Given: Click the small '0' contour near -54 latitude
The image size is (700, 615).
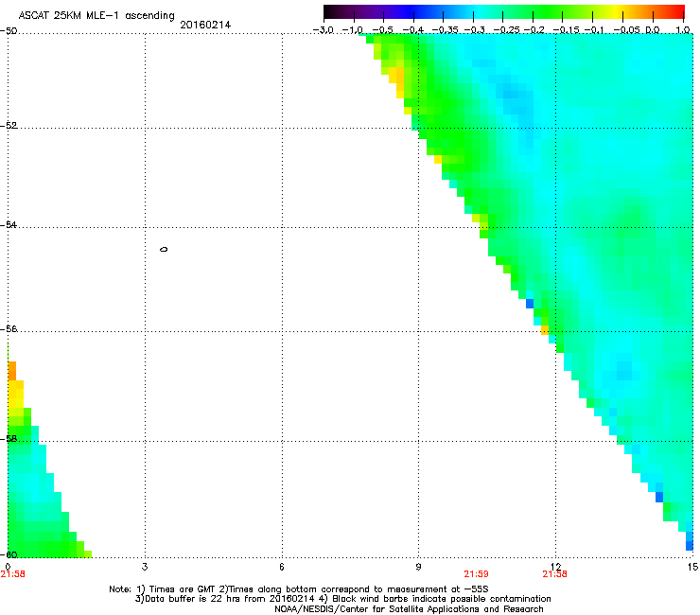Looking at the screenshot, I should [164, 249].
